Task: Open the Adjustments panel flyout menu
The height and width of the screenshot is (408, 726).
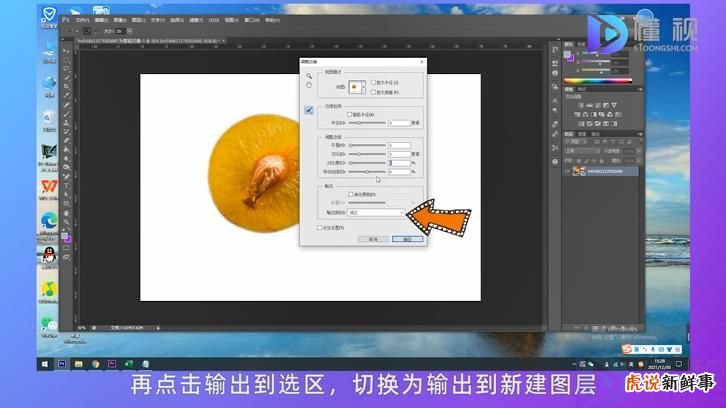Action: pyautogui.click(x=640, y=89)
